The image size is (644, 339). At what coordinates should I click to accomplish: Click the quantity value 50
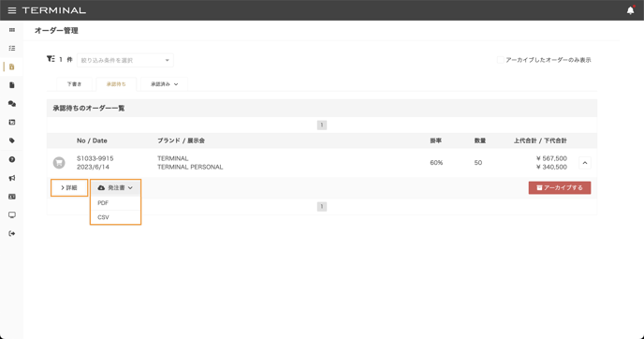pos(478,163)
